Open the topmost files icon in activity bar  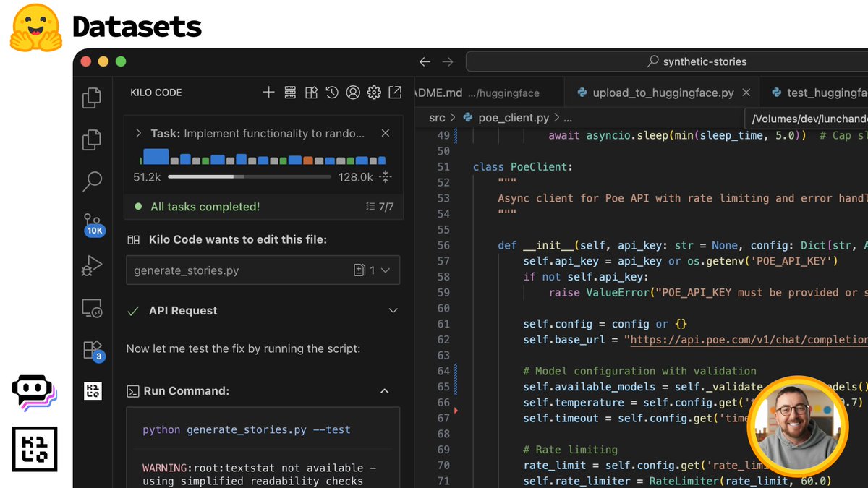[92, 98]
